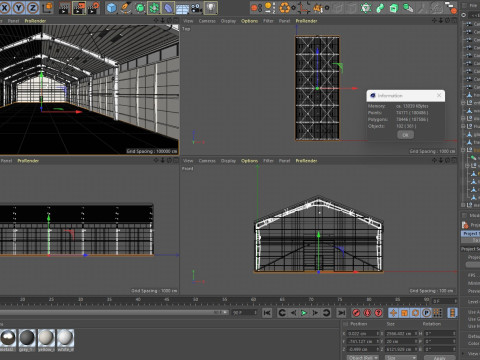Open ProRender menu in Perspective viewport
Screen dimensions: 480x360
(x=35, y=21)
